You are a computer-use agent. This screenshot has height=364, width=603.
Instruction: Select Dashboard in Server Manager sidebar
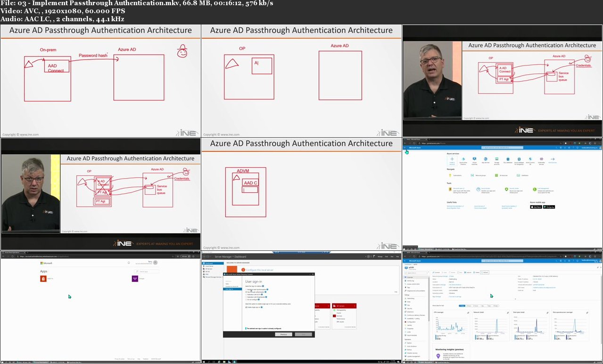(x=213, y=264)
